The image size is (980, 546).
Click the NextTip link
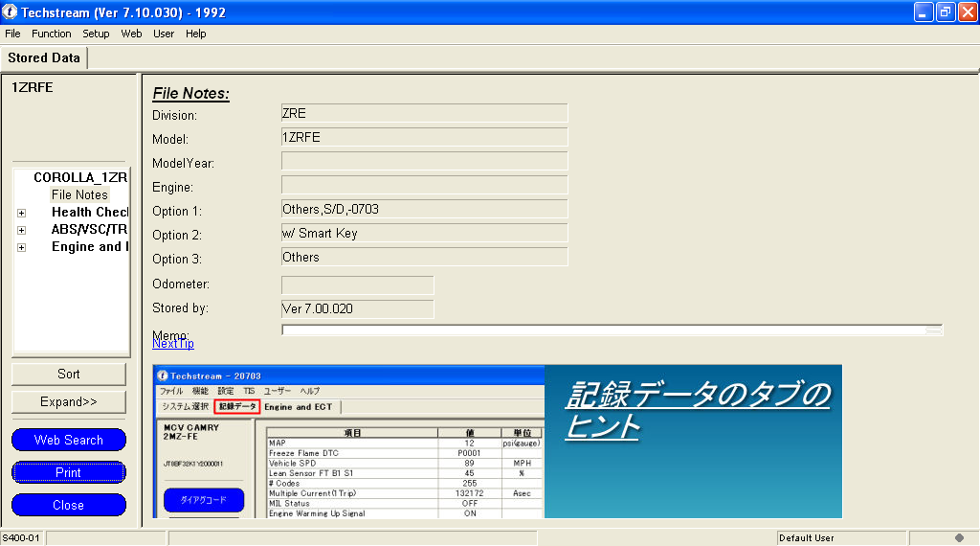[x=173, y=344]
